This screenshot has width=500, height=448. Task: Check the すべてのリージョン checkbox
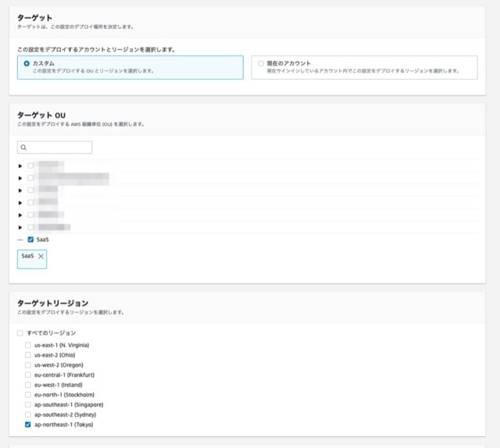pyautogui.click(x=20, y=334)
